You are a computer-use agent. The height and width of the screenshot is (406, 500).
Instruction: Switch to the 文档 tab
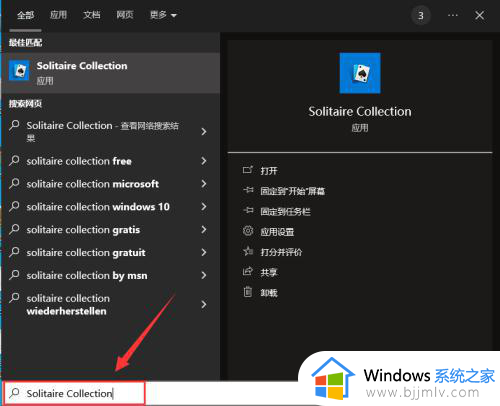92,15
